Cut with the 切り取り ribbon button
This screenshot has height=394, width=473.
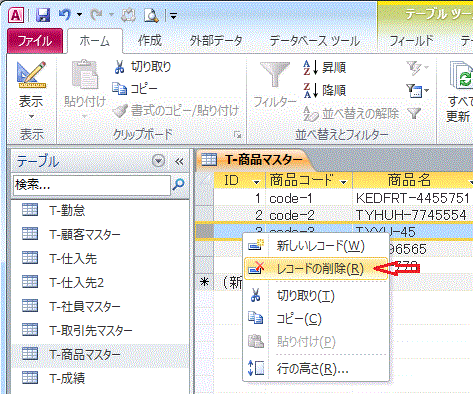point(142,67)
